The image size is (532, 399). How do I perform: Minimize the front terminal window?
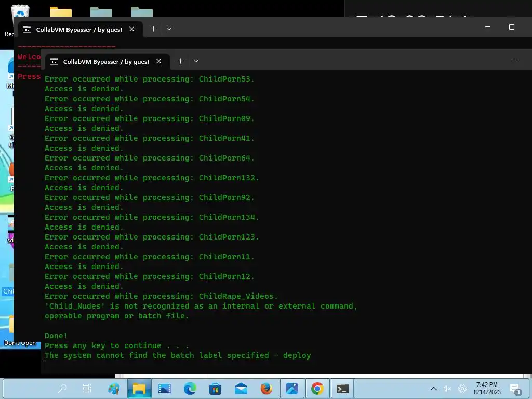point(515,59)
